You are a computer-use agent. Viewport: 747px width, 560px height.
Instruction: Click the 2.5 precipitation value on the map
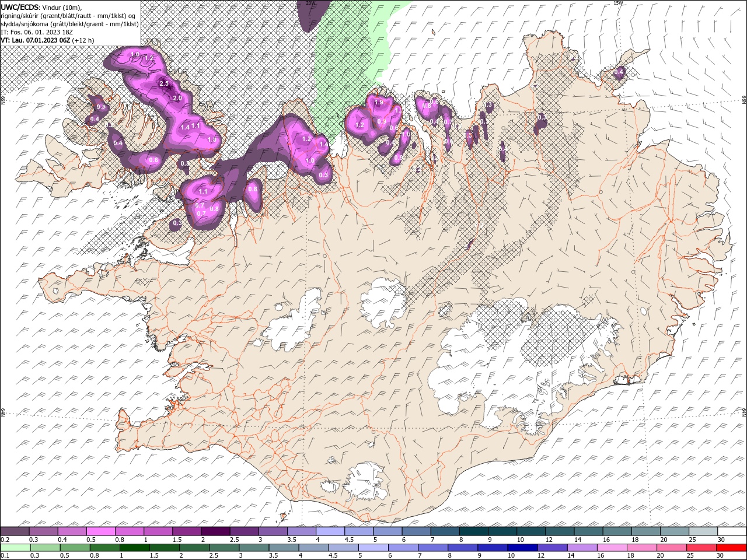click(164, 83)
